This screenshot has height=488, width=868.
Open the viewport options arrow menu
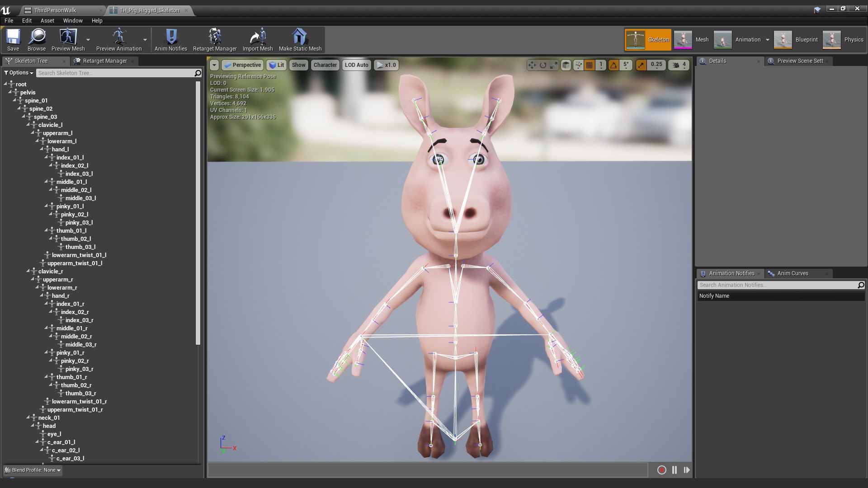214,65
